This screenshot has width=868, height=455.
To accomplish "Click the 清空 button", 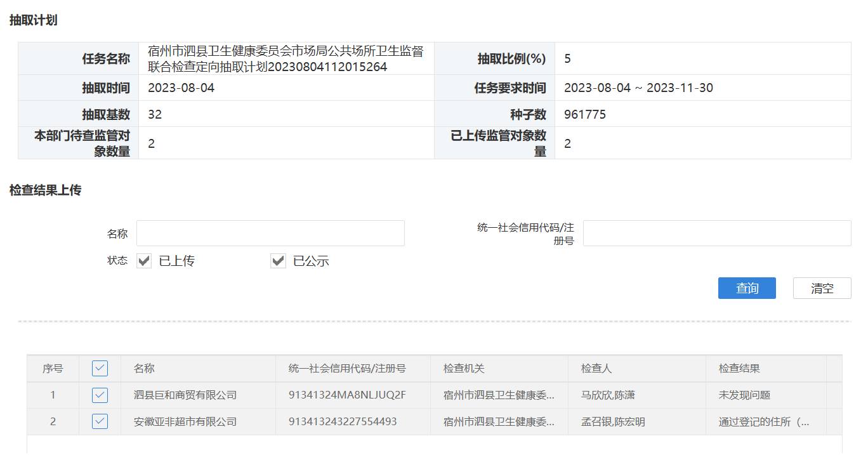I will (x=822, y=288).
